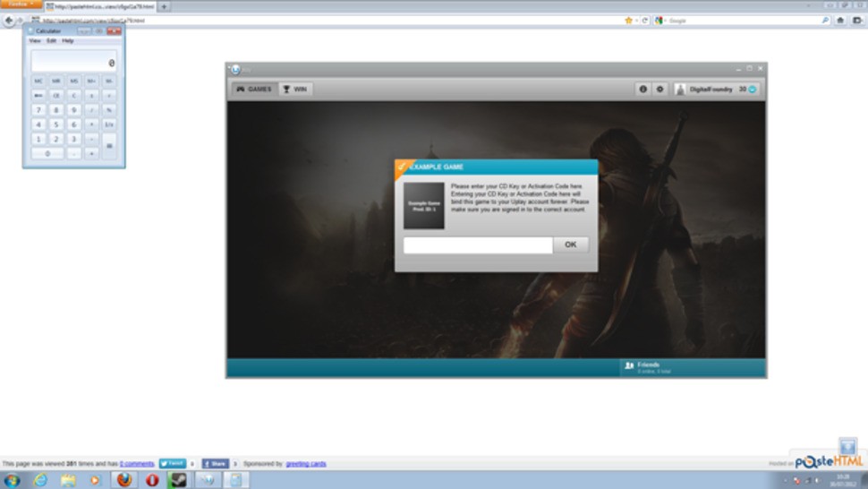Open a new Firefox tab with plus button
The width and height of the screenshot is (868, 489).
164,6
